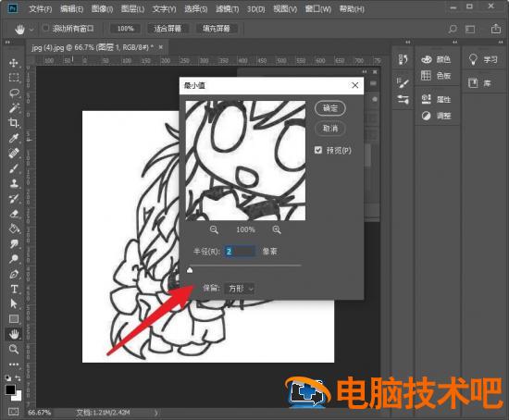
Task: Open the 编辑(E) menu
Action: [x=72, y=9]
